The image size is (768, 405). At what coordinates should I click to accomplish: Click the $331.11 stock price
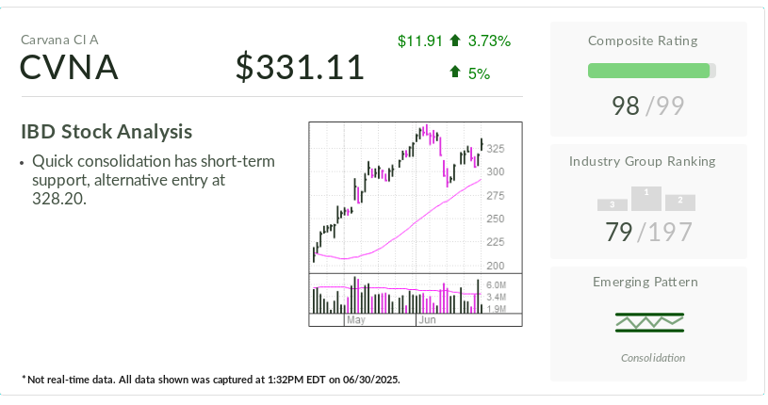[300, 68]
